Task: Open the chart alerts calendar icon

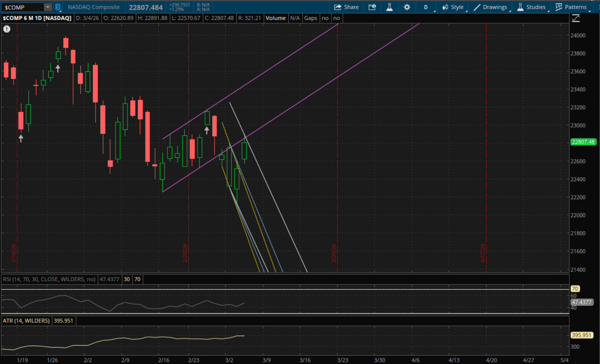Action: pyautogui.click(x=372, y=7)
